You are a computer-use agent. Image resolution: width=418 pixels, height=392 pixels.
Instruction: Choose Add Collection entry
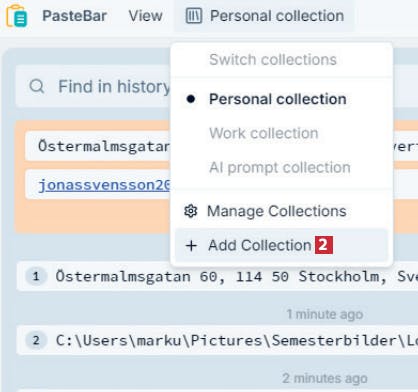(x=281, y=245)
